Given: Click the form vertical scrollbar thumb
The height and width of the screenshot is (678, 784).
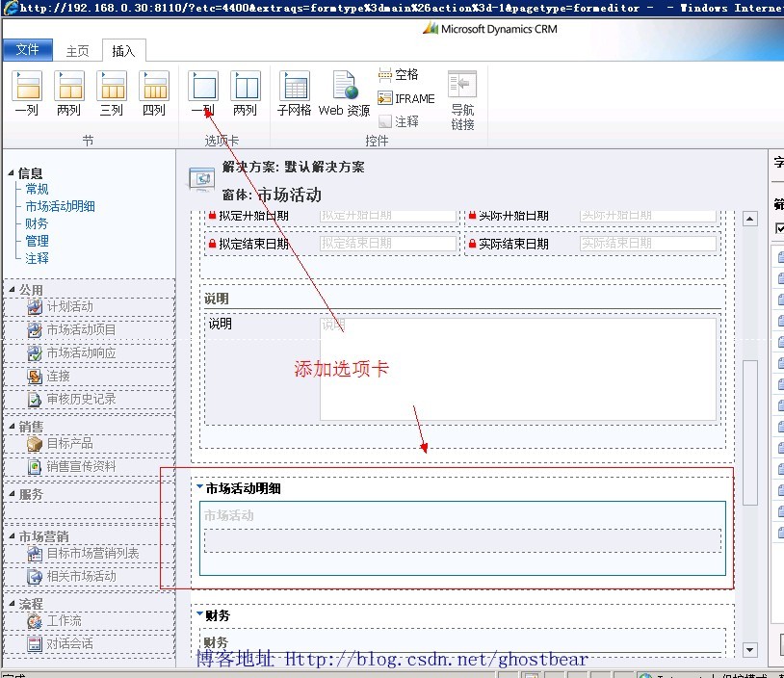Looking at the screenshot, I should [x=750, y=432].
